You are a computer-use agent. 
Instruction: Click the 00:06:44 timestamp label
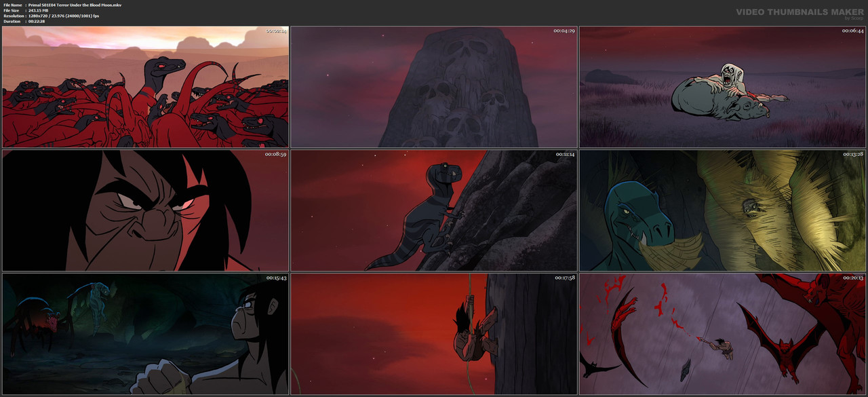tap(852, 31)
